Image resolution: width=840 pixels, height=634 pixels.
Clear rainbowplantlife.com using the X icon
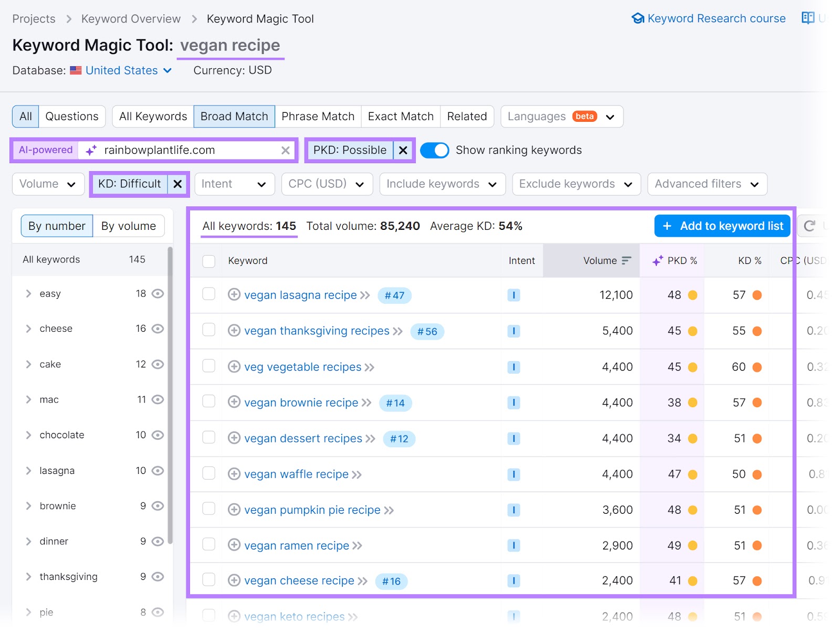[286, 150]
